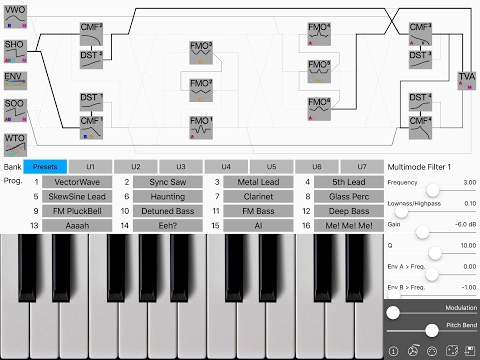The height and width of the screenshot is (360, 480).
Task: Load the FM PluckBell preset
Action: [x=77, y=211]
